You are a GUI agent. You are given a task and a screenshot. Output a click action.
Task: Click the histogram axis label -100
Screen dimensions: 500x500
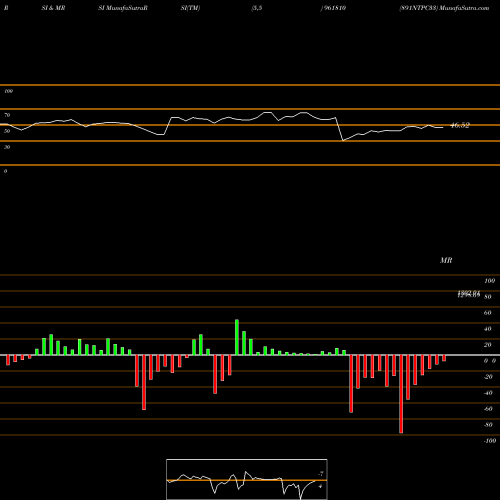point(489,441)
